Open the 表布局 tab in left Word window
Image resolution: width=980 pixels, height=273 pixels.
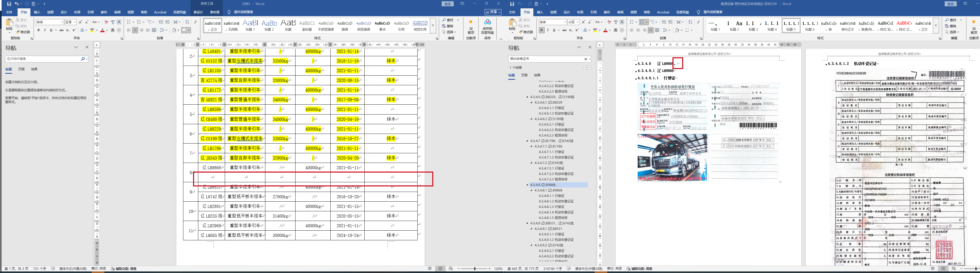[x=215, y=12]
